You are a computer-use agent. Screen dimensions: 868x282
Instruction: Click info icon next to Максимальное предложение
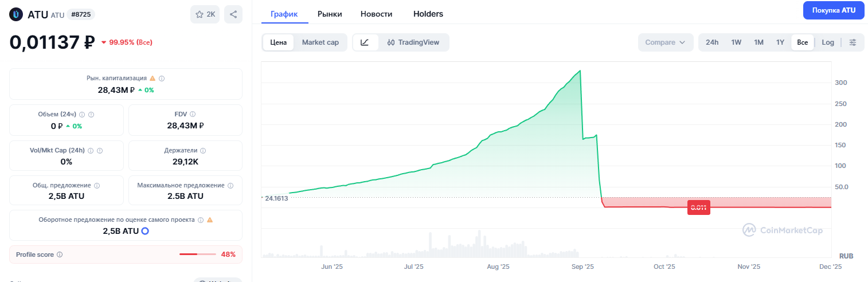coord(230,186)
